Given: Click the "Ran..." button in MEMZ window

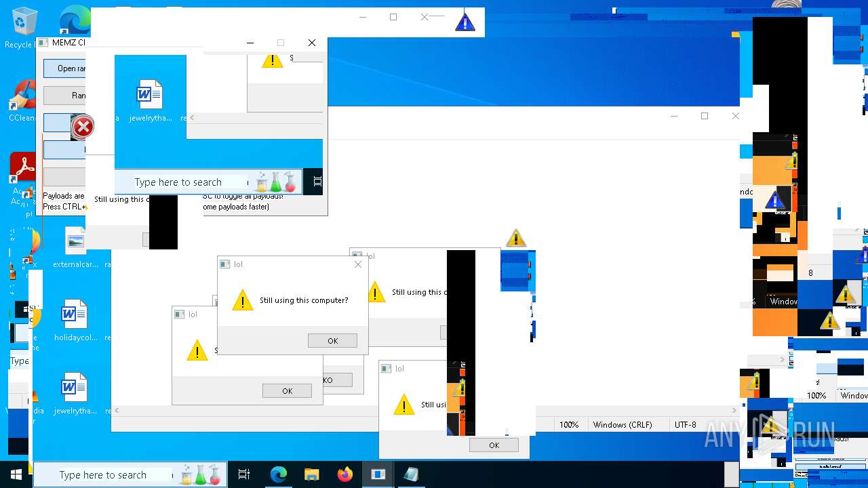Looking at the screenshot, I should point(64,96).
